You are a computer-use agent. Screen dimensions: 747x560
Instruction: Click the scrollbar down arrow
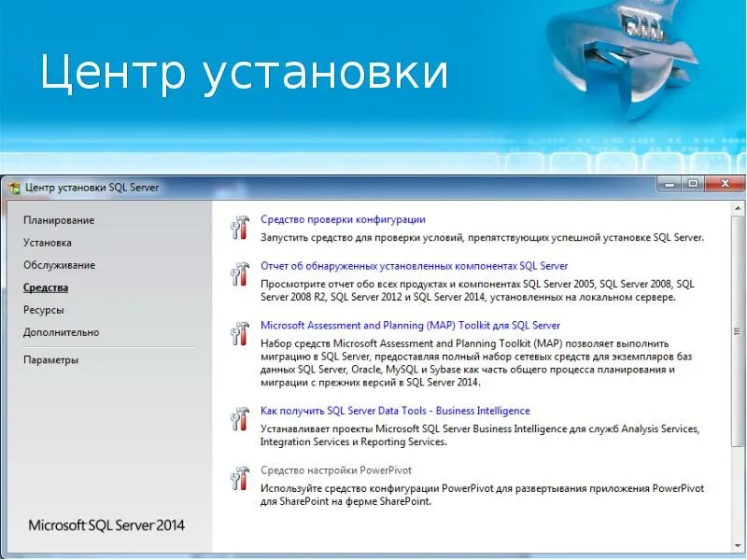click(x=738, y=546)
